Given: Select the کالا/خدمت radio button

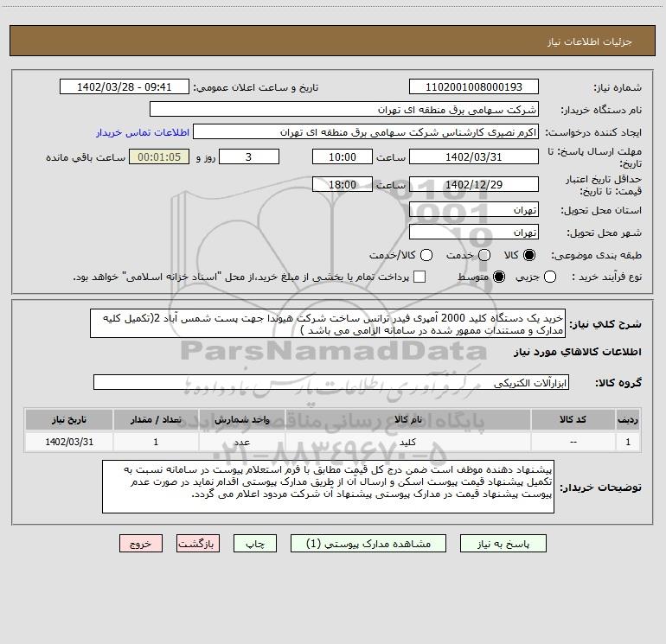Looking at the screenshot, I should tap(426, 255).
